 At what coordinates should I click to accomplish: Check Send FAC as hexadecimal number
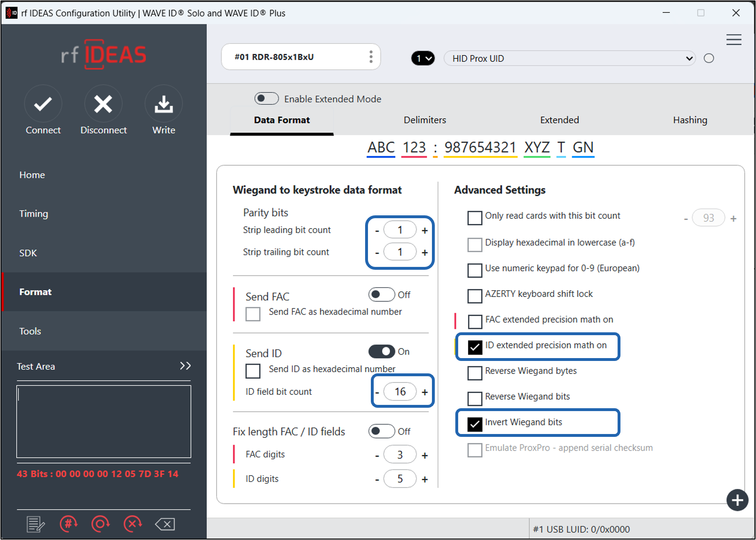click(253, 314)
